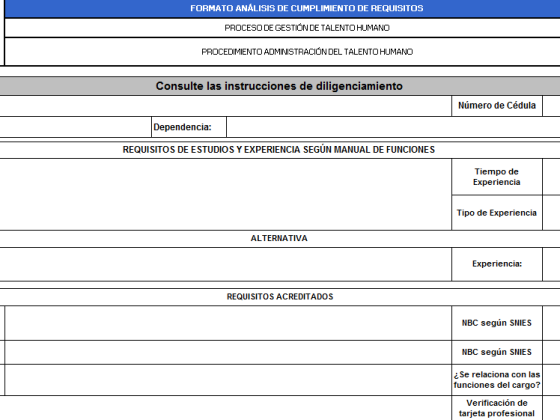This screenshot has height=420, width=560.
Task: Select the Experiencia: label cell
Action: pos(497,264)
